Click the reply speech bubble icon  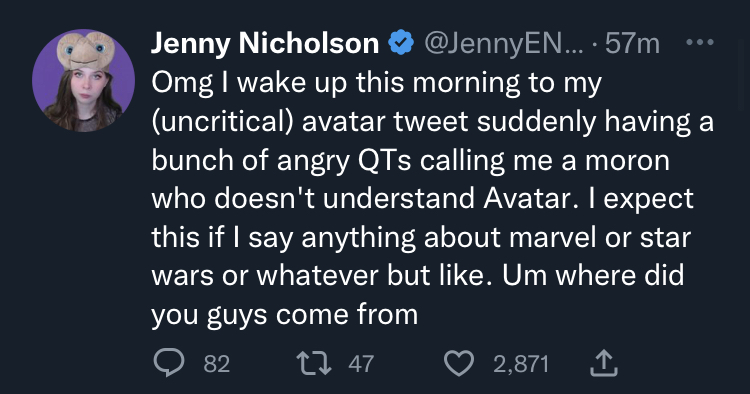pyautogui.click(x=168, y=363)
